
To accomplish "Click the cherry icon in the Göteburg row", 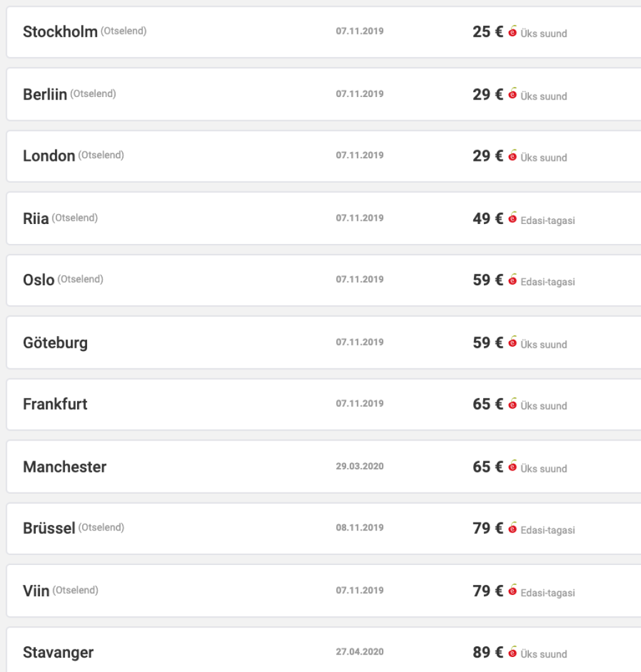I will (x=513, y=342).
